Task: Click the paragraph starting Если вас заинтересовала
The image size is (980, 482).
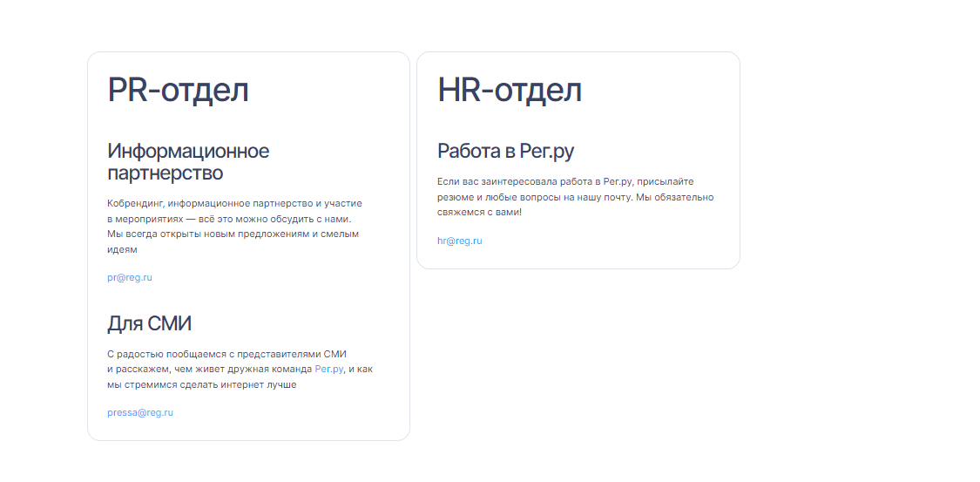Action: (576, 197)
